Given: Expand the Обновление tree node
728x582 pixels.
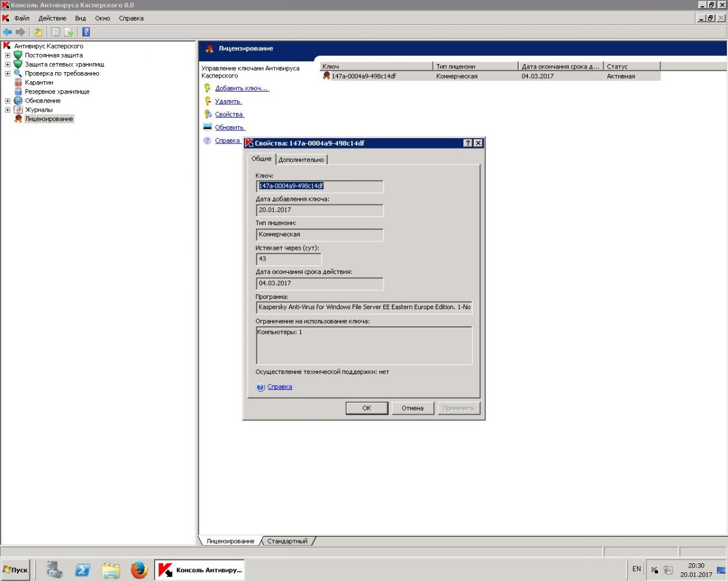Looking at the screenshot, I should (8, 101).
